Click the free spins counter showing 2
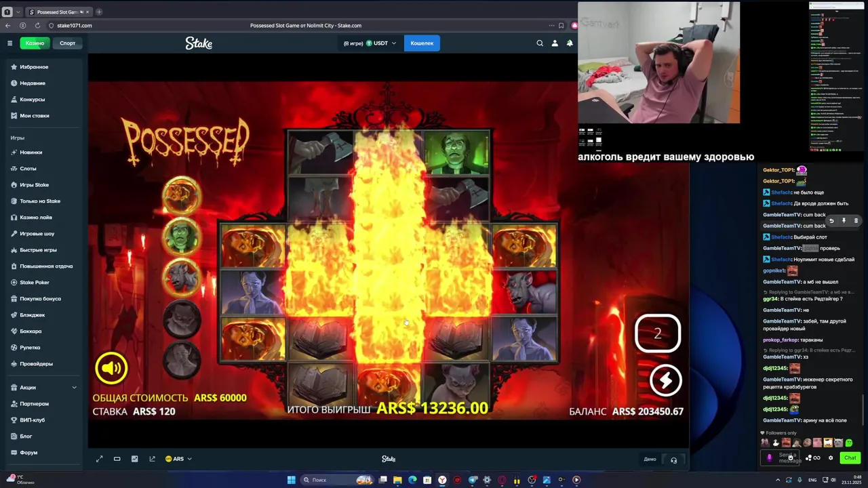 (657, 333)
